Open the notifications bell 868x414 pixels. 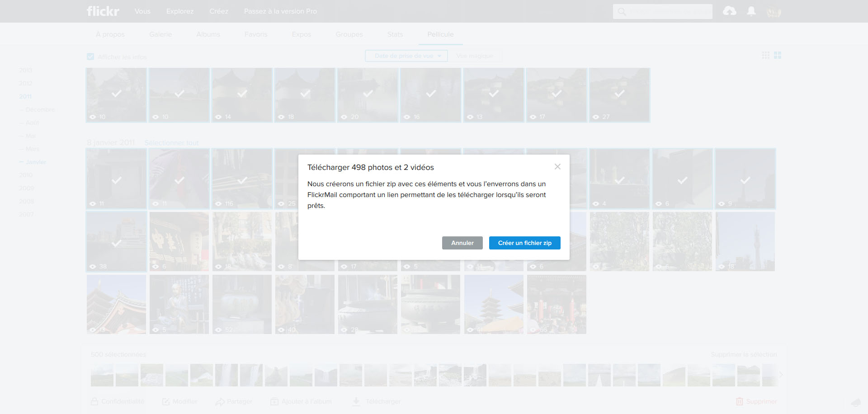(751, 11)
